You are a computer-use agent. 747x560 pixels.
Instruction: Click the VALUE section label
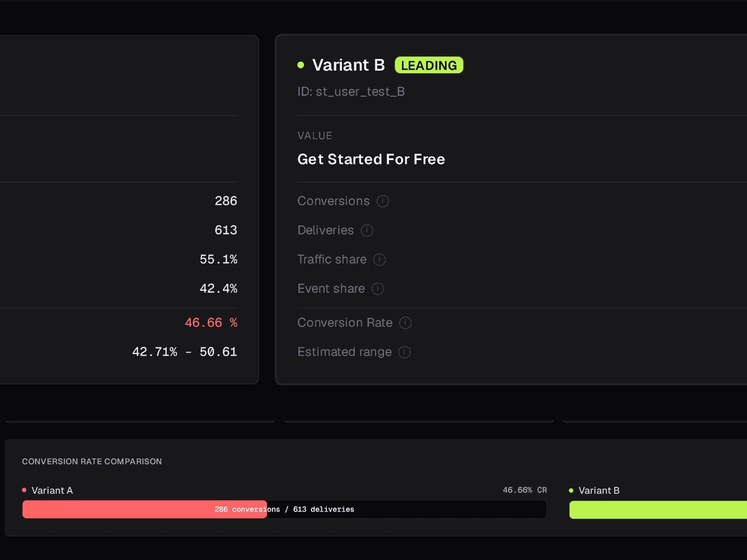(x=315, y=136)
